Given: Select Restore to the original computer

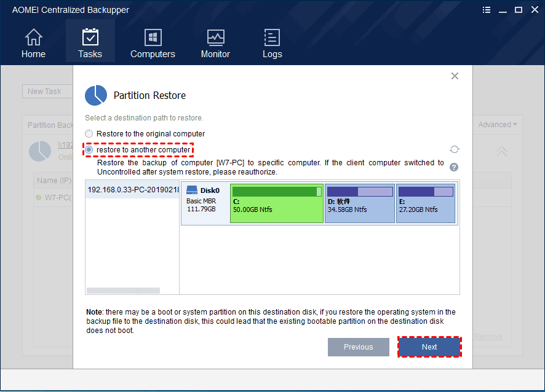Looking at the screenshot, I should point(145,134).
